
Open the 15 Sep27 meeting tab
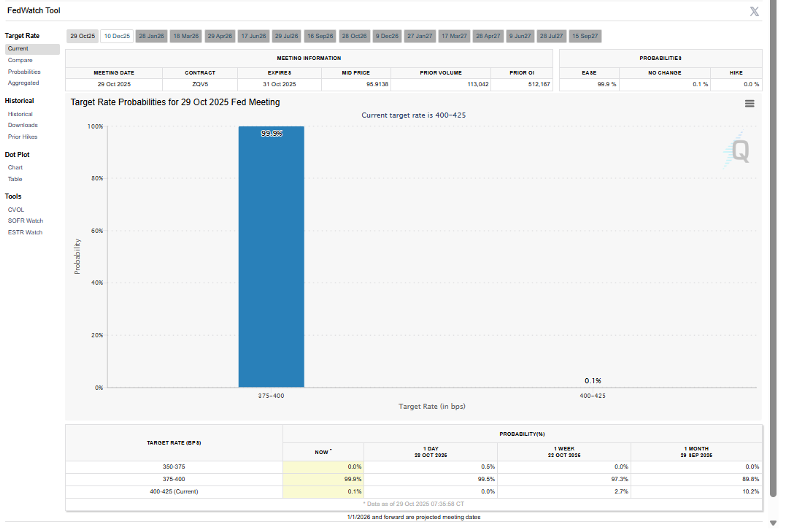[x=585, y=36]
